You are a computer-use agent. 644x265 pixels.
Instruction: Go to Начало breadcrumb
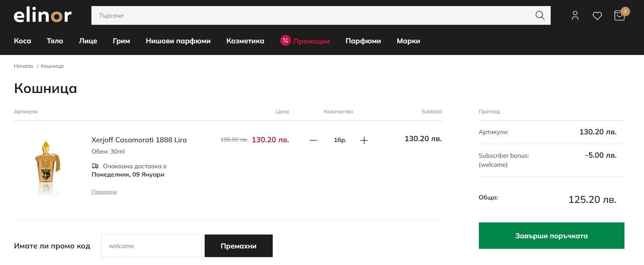23,66
